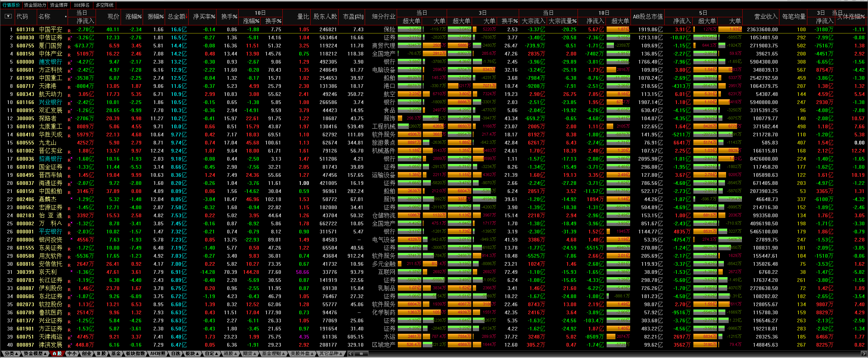
Task: Click the horizontal scrollbar thumb
Action: pos(361,354)
